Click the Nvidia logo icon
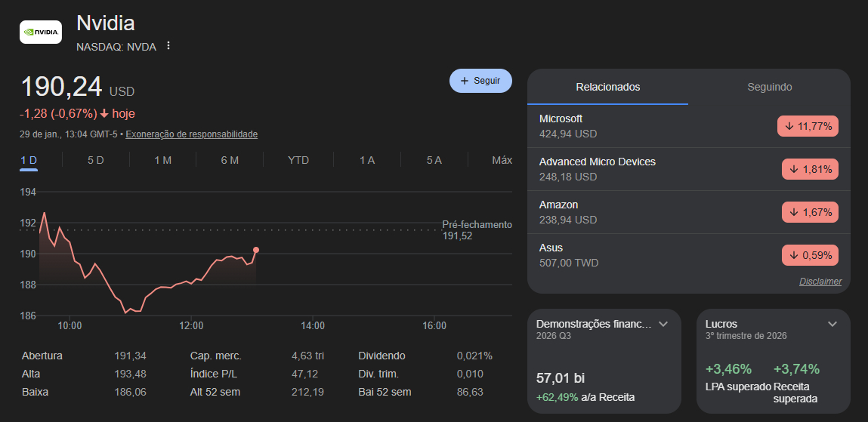 (41, 32)
